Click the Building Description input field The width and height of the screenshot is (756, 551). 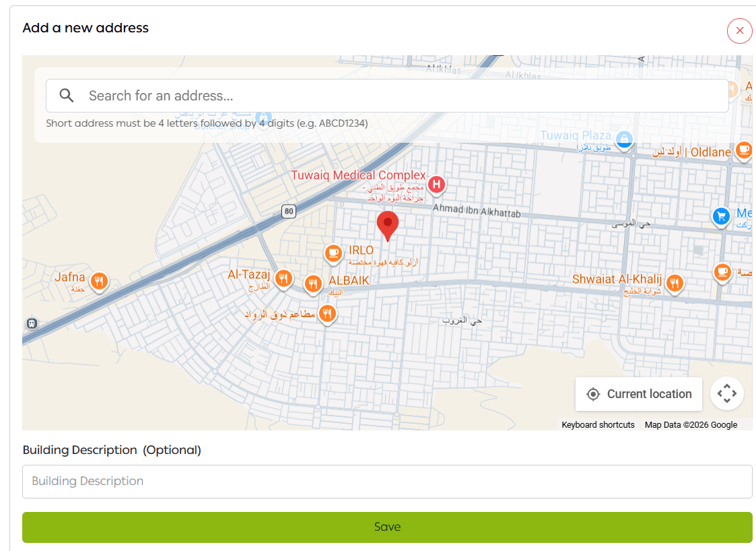point(387,481)
